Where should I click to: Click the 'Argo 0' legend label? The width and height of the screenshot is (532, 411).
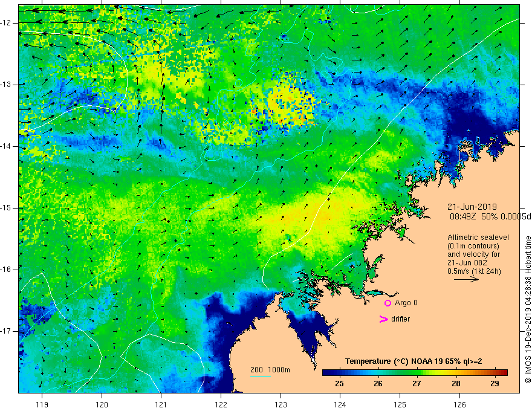[406, 303]
